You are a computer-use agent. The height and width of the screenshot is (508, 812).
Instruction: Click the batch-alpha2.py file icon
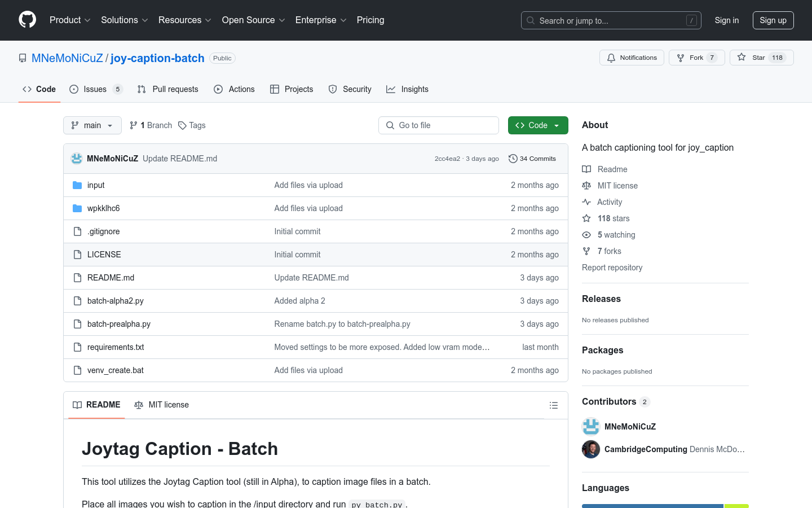(77, 301)
